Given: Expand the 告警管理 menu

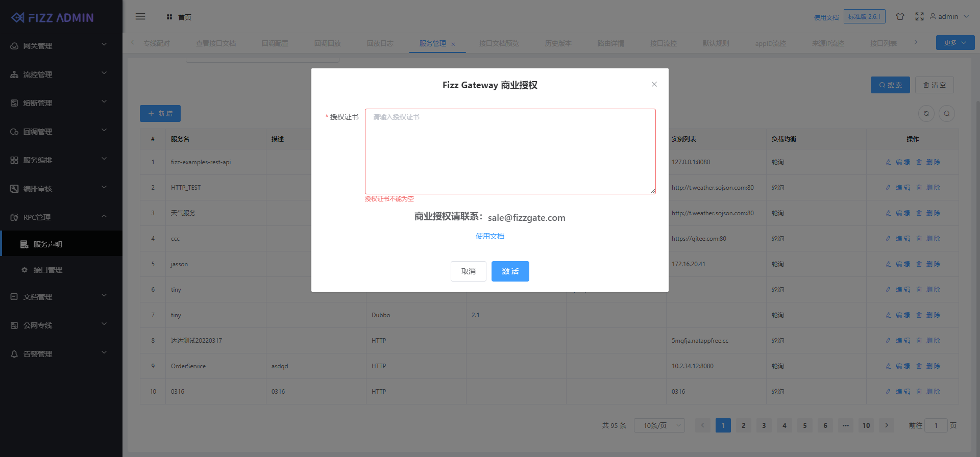Looking at the screenshot, I should pos(104,352).
